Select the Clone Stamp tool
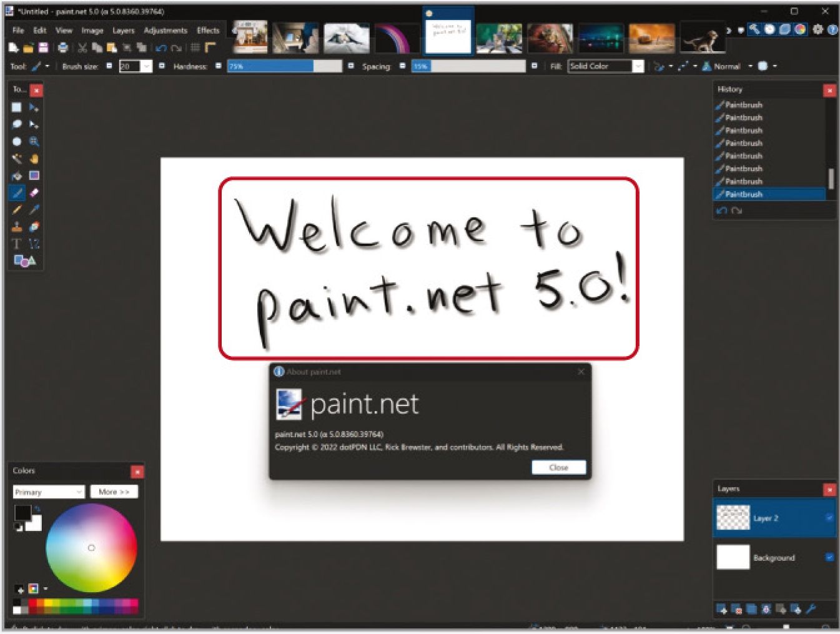This screenshot has width=840, height=634. [x=17, y=227]
